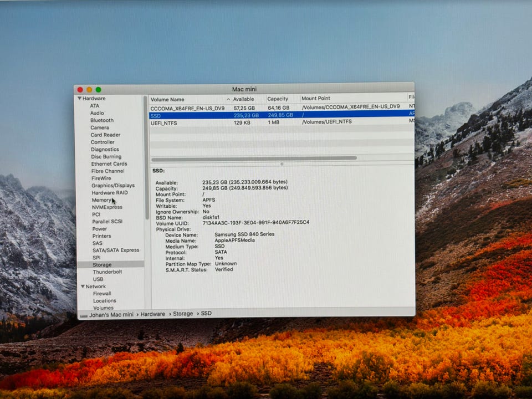Click Storage in the path bar

click(183, 314)
